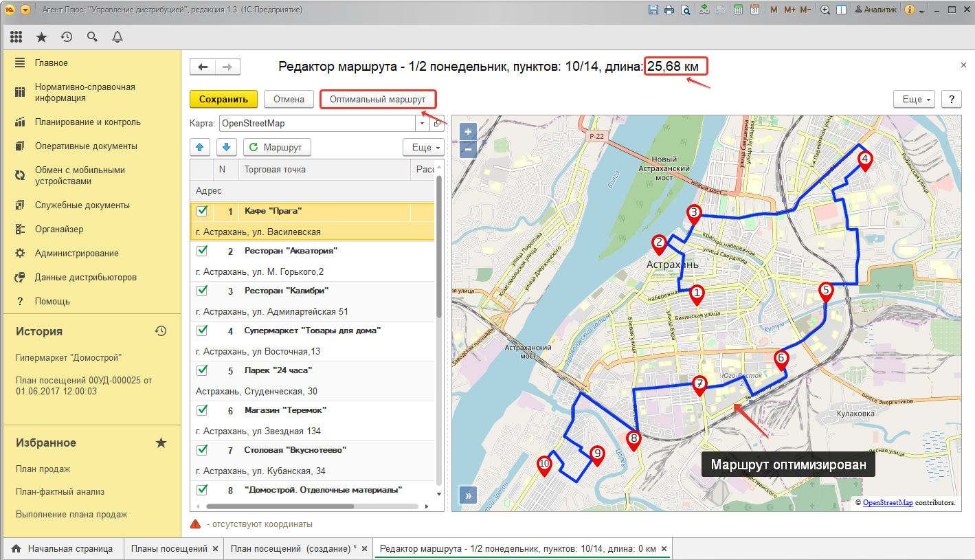Click the Оптимальный маршрут button
This screenshot has width=975, height=560.
pos(377,99)
